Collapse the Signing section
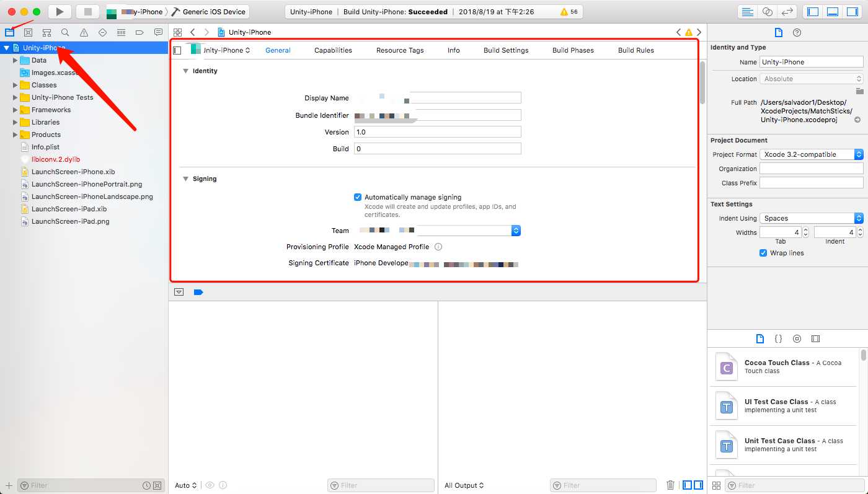Image resolution: width=868 pixels, height=494 pixels. click(185, 179)
